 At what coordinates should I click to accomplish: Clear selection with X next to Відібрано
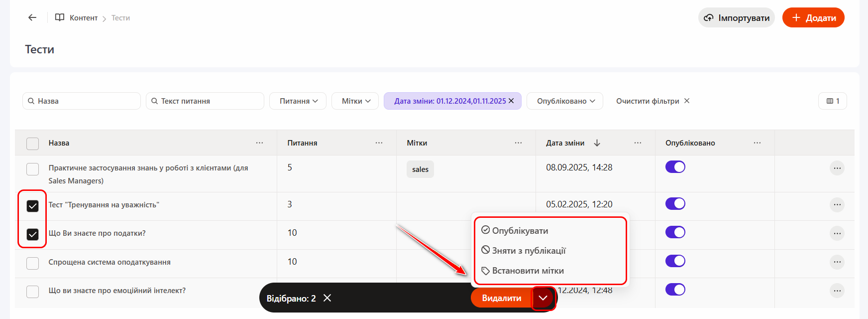(327, 298)
